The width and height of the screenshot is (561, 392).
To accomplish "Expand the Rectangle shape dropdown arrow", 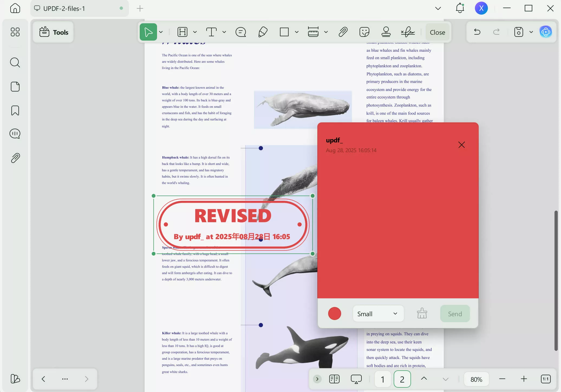I will [x=296, y=32].
